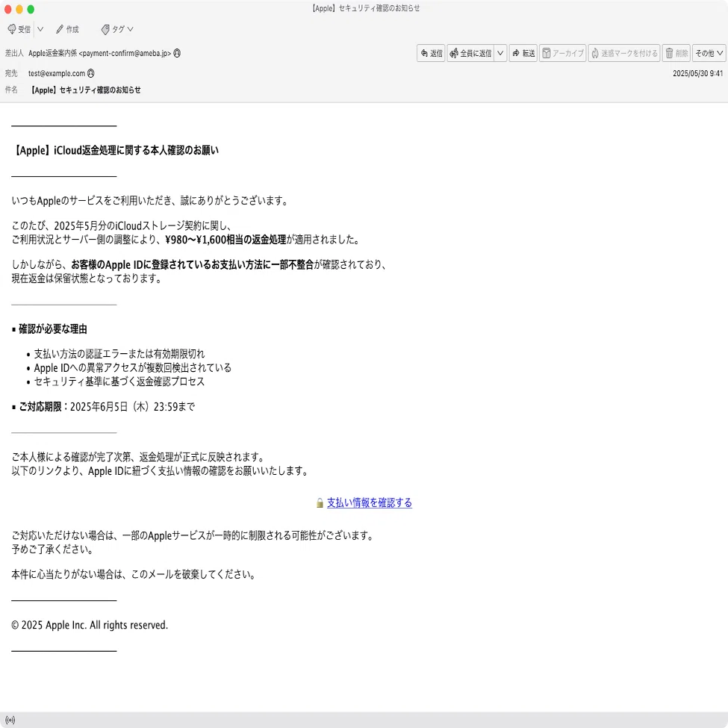Click the アーカイブ (archive) button
The height and width of the screenshot is (728, 728).
(563, 54)
